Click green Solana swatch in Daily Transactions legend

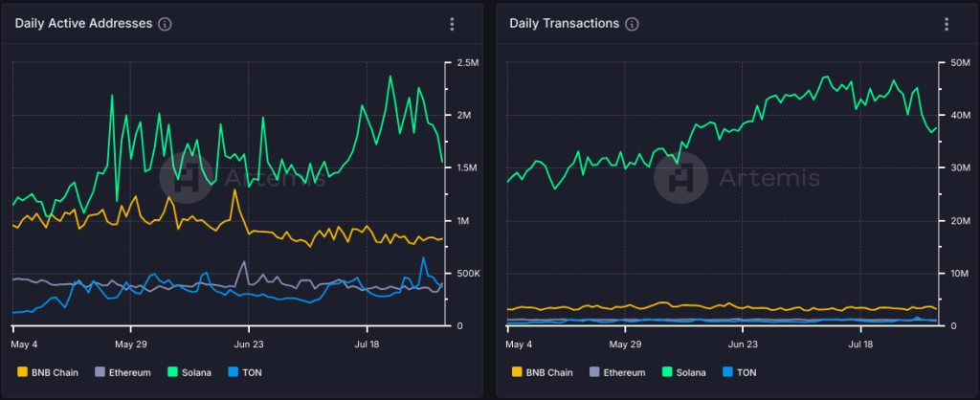pos(667,372)
